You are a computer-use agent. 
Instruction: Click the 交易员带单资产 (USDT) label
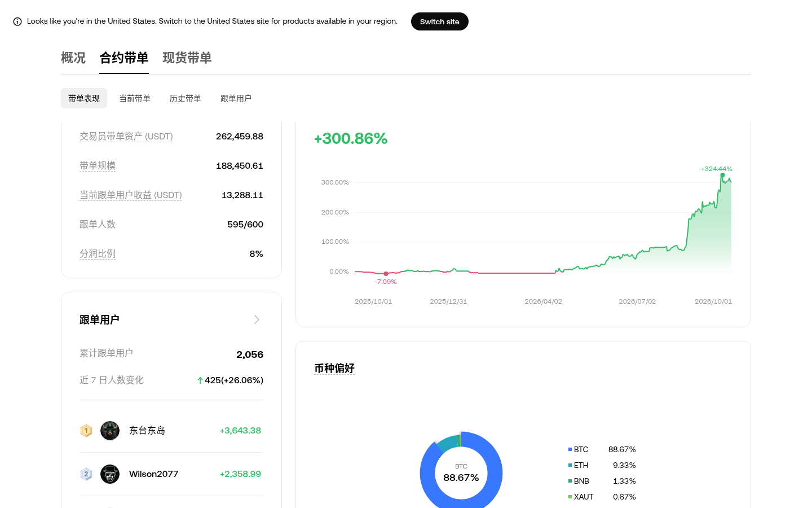(x=126, y=137)
